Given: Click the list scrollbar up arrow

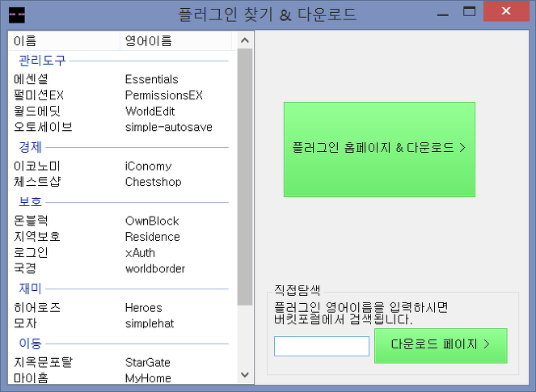Looking at the screenshot, I should 245,40.
